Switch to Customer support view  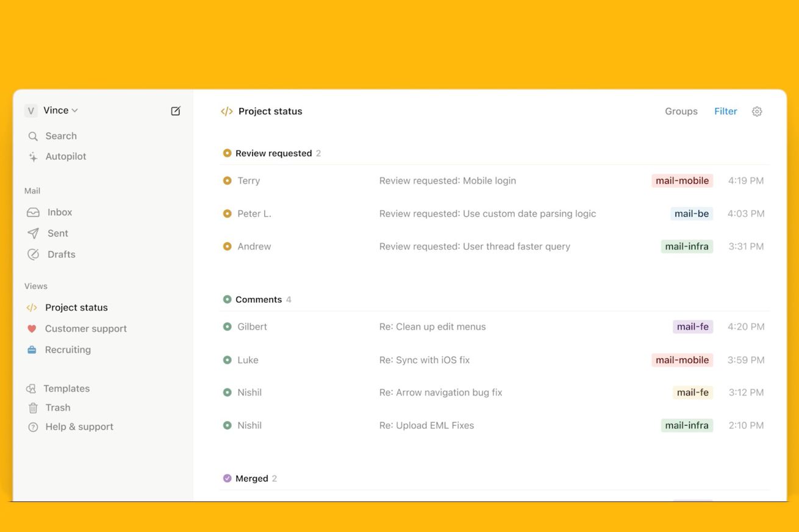tap(85, 328)
